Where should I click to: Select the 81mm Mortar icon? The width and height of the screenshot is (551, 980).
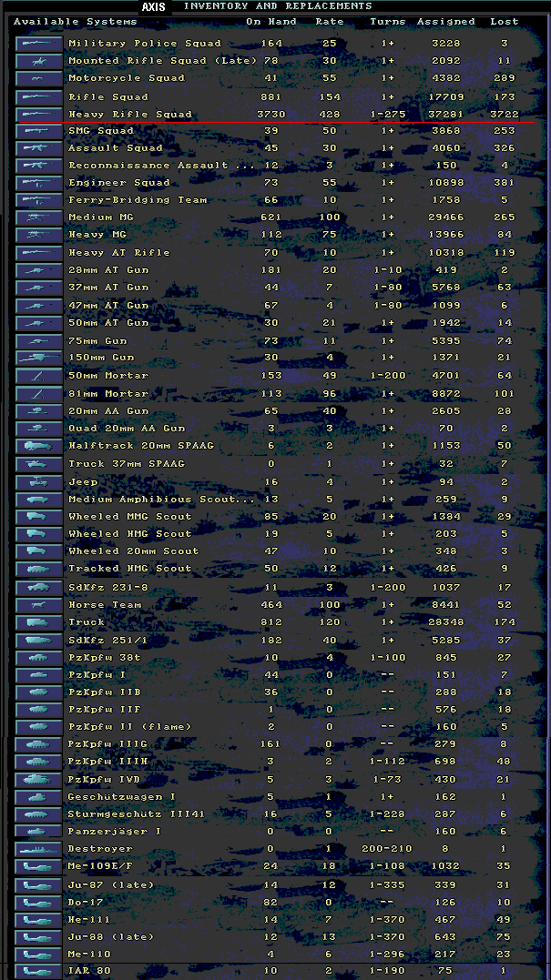39,394
